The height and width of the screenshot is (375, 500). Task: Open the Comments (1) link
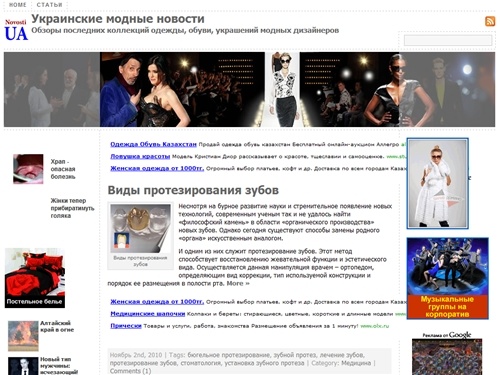click(130, 371)
